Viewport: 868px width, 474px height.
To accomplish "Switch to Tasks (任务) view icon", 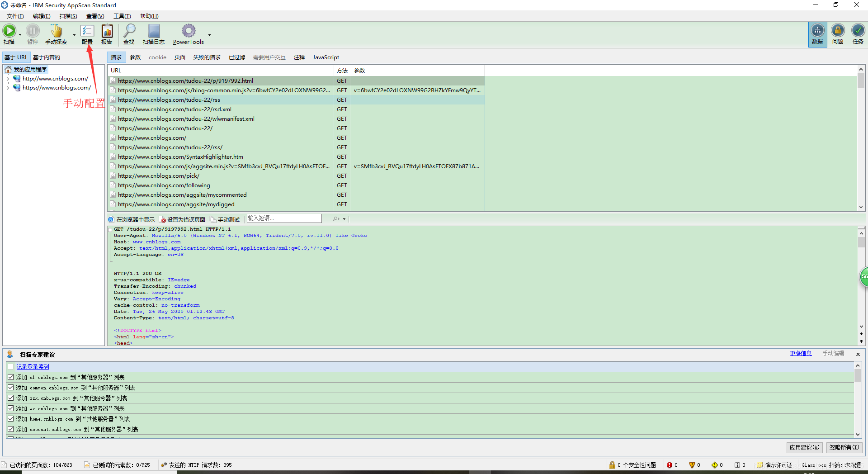I will point(858,30).
